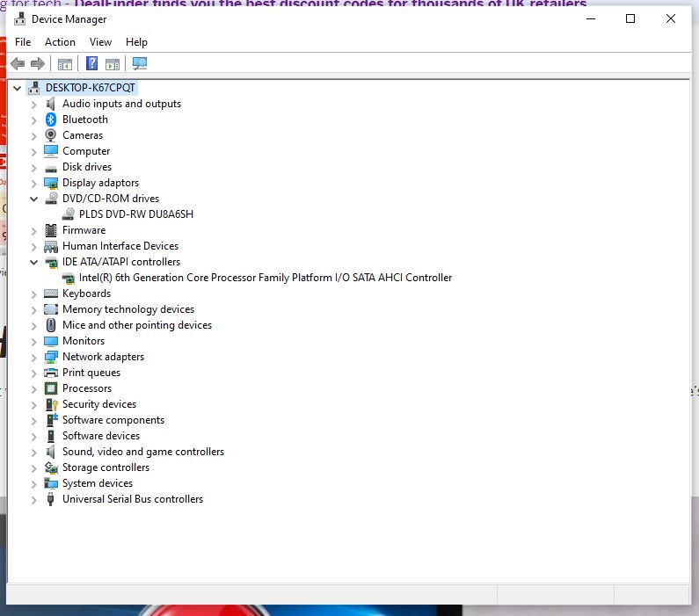
Task: Click the Show/Hide Action Pane toolbar icon
Action: (113, 64)
